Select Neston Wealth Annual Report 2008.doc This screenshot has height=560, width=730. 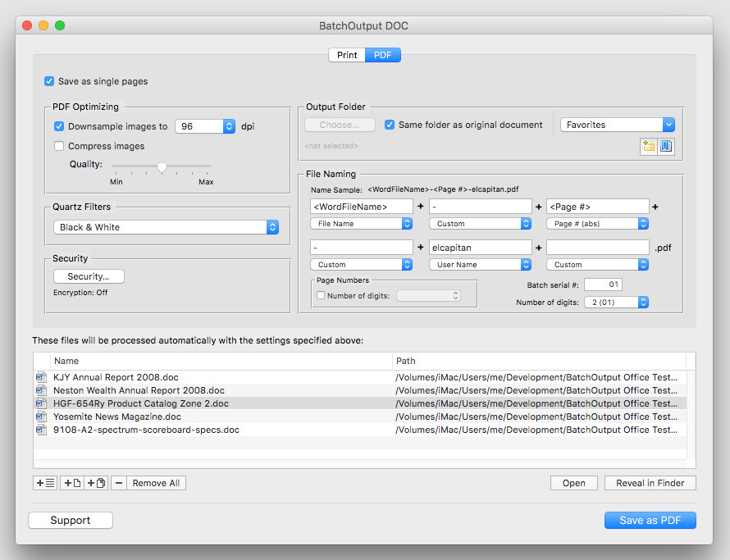point(360,390)
